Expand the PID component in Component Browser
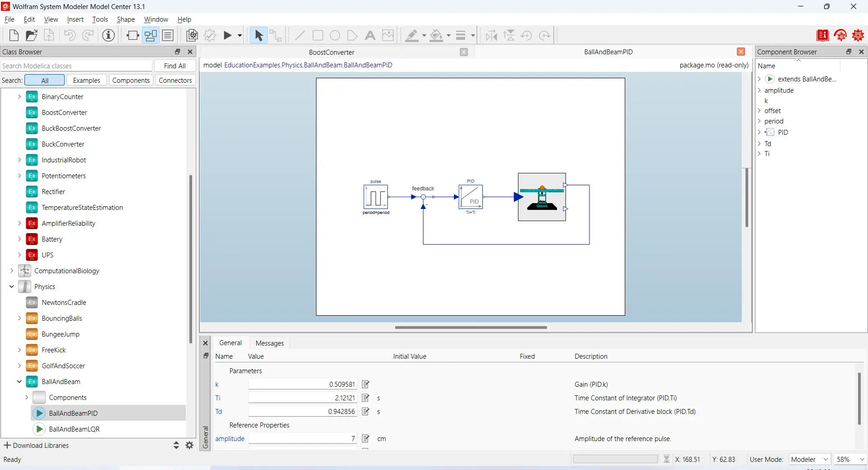Viewport: 868px width, 470px height. coord(759,132)
